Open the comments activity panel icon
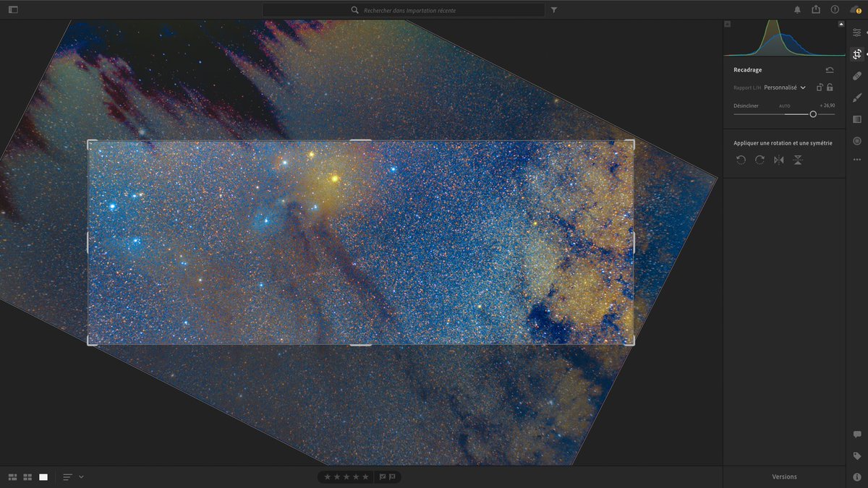The height and width of the screenshot is (488, 868). point(857,435)
